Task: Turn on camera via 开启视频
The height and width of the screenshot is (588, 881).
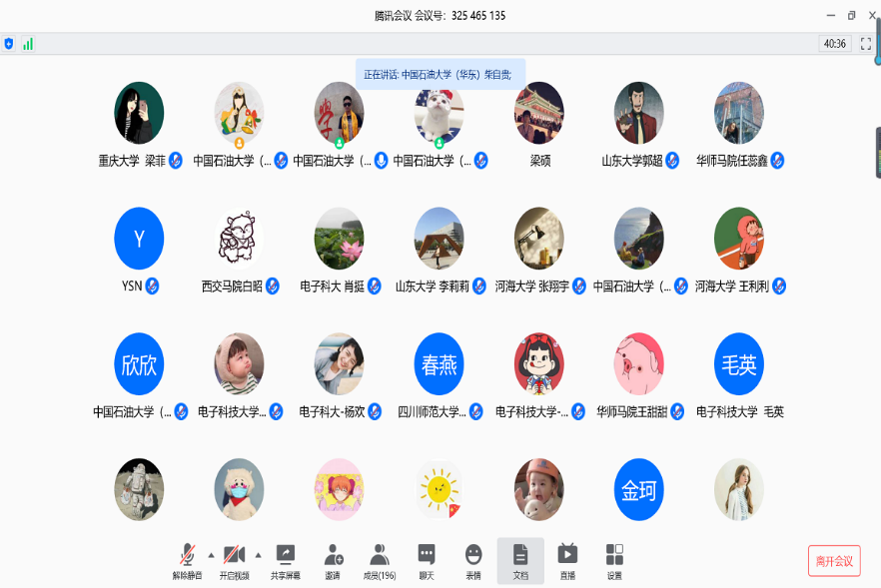Action: click(x=234, y=560)
